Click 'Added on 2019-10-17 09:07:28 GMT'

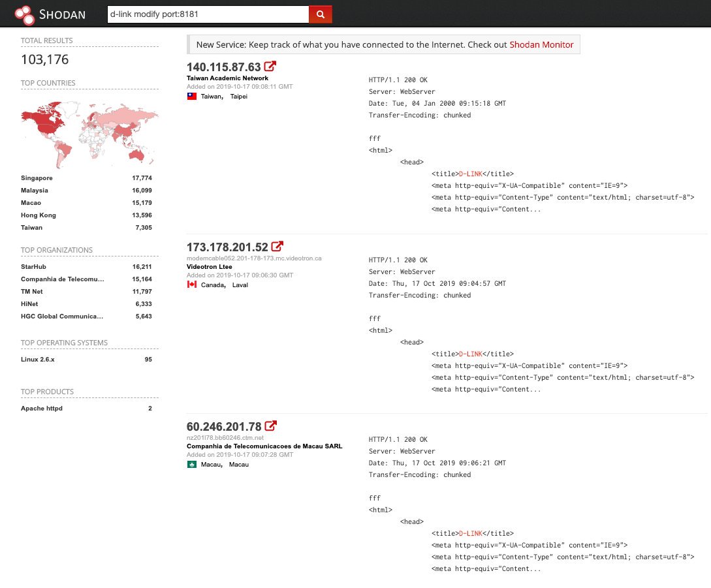click(240, 455)
